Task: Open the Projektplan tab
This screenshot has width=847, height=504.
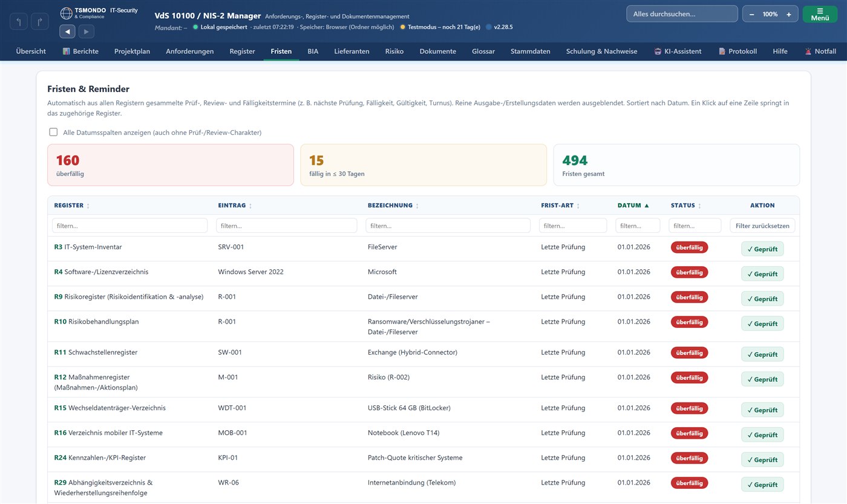Action: coord(132,51)
